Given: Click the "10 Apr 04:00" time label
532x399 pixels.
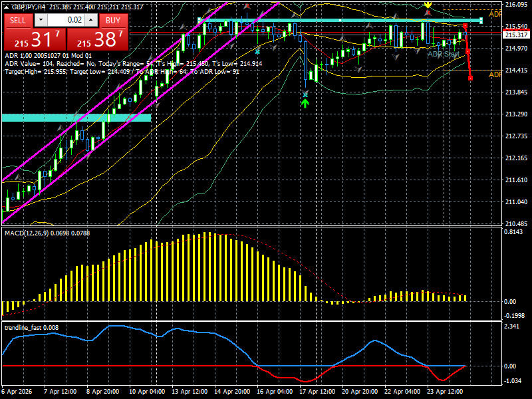Looking at the screenshot, I should (147, 392).
